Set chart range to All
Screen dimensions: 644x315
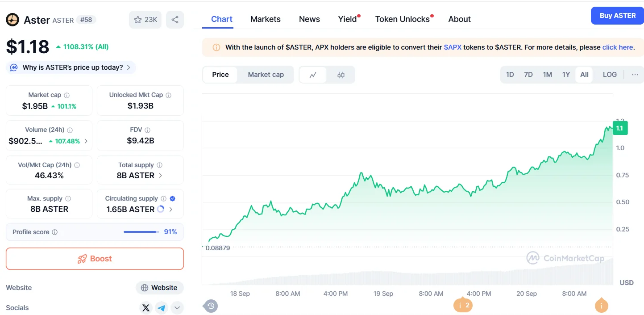point(584,75)
